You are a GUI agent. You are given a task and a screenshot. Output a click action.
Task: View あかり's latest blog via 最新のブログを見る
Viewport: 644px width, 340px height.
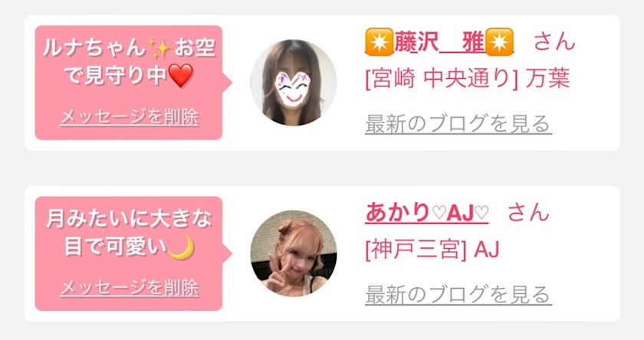click(458, 295)
